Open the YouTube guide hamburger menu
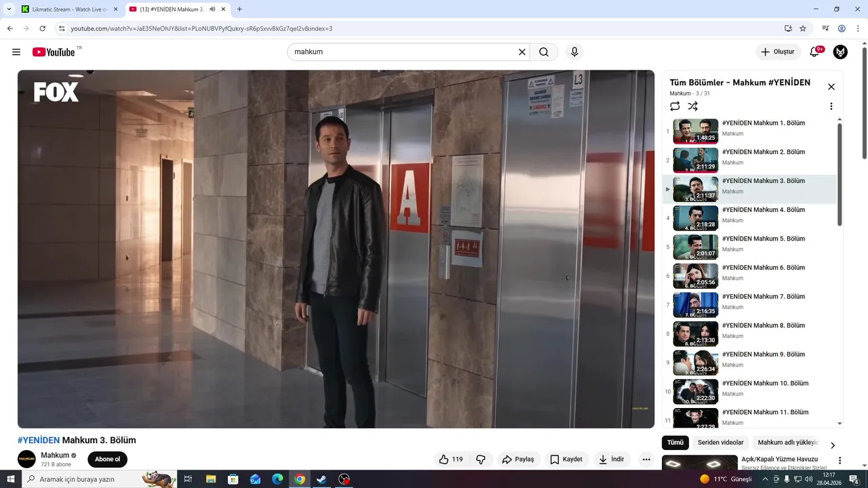The width and height of the screenshot is (868, 488). point(16,52)
